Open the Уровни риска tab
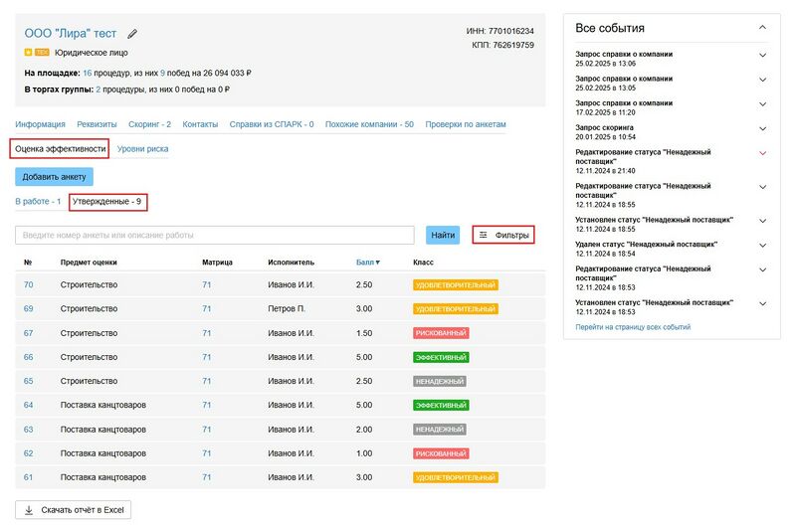Viewport: 796px width, 532px height. pos(142,149)
